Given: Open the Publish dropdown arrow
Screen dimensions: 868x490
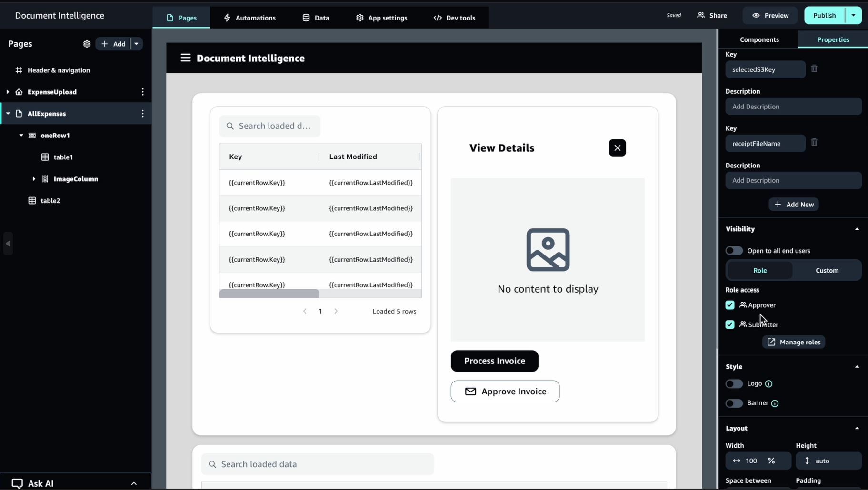Looking at the screenshot, I should click(853, 15).
